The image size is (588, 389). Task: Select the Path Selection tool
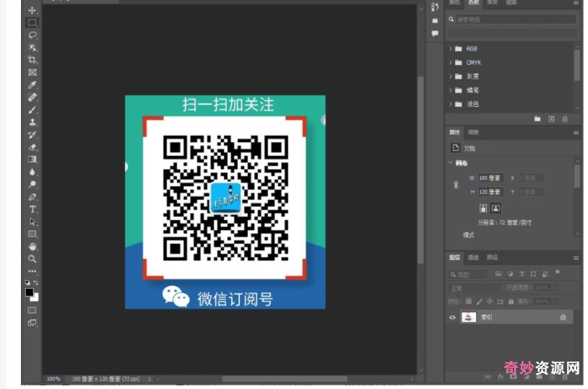(33, 222)
